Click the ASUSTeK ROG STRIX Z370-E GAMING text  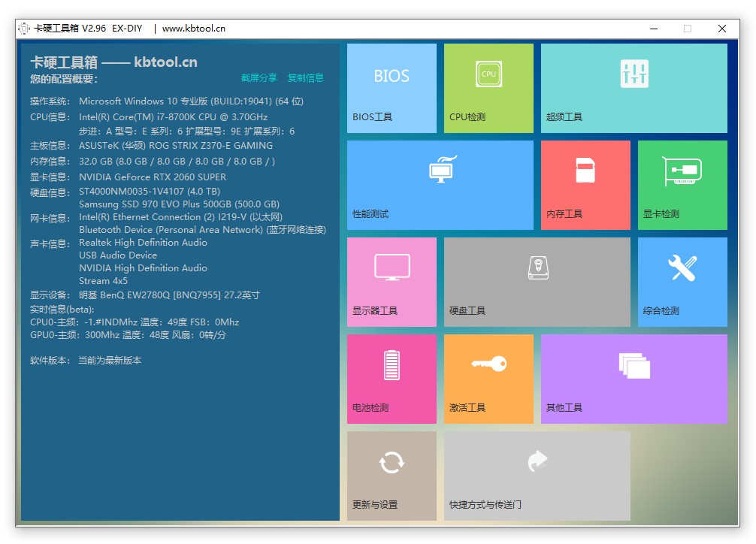(176, 145)
